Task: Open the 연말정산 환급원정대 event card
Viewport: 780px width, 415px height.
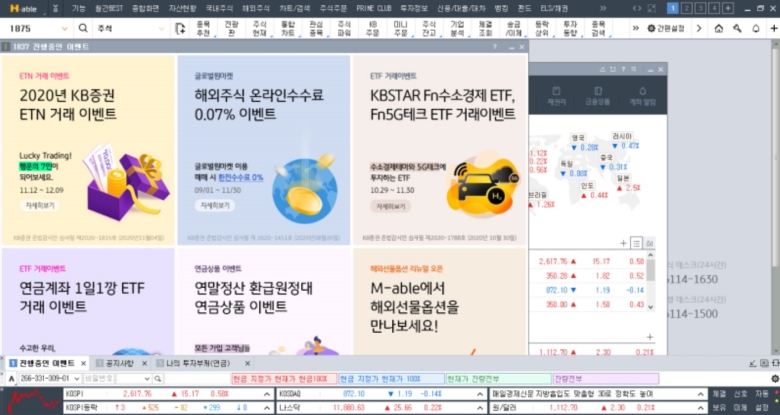Action: pos(264,302)
